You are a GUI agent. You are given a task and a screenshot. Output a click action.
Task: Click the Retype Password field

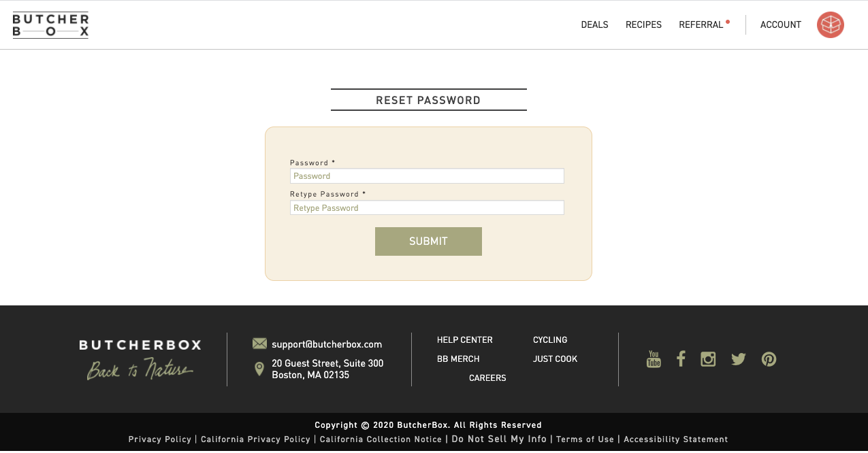(x=427, y=208)
